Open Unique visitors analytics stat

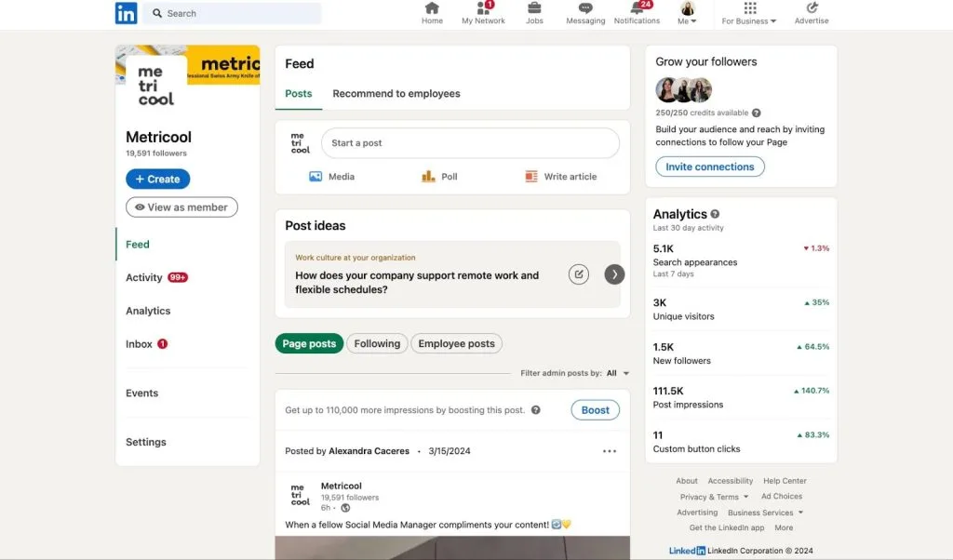point(741,309)
